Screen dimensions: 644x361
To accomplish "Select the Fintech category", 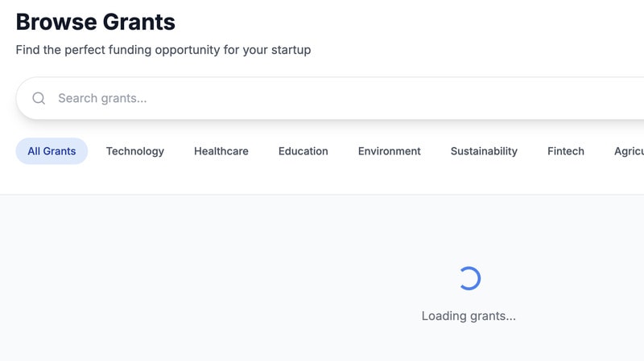I will click(x=566, y=151).
